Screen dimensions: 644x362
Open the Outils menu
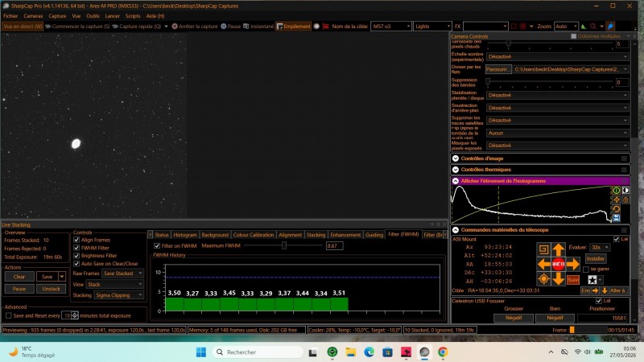coord(93,16)
